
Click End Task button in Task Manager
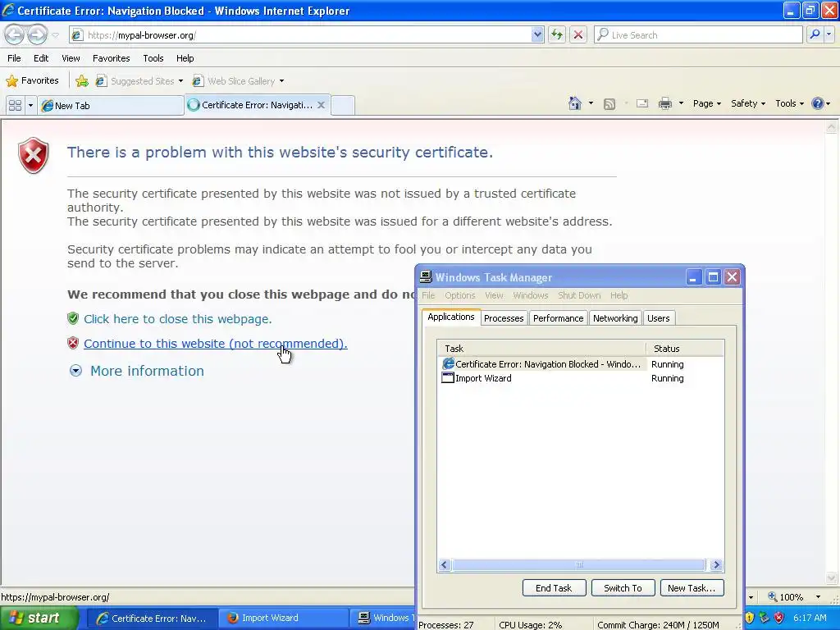(x=554, y=588)
